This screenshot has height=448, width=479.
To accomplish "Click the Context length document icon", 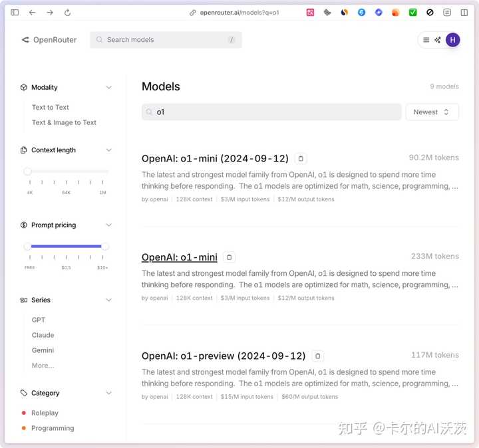I will [24, 150].
